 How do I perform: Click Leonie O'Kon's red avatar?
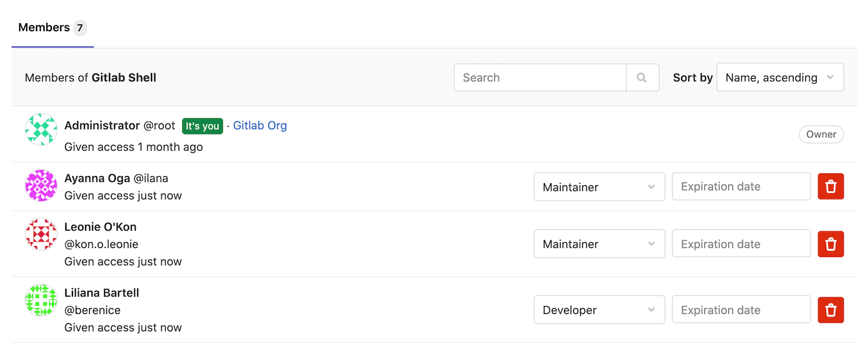click(x=41, y=235)
